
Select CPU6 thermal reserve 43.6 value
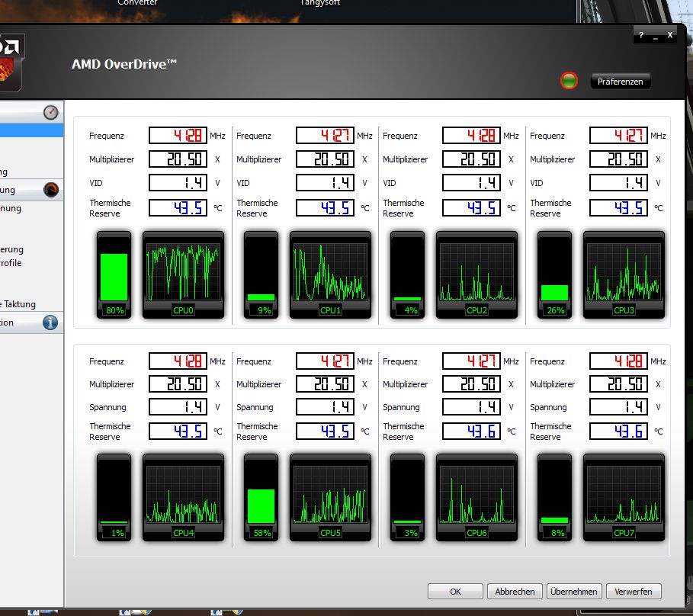471,431
